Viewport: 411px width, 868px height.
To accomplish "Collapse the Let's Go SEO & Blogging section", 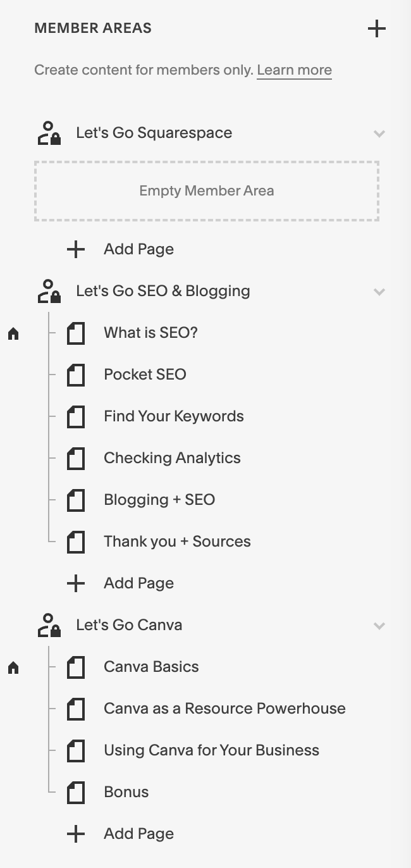I will [379, 292].
